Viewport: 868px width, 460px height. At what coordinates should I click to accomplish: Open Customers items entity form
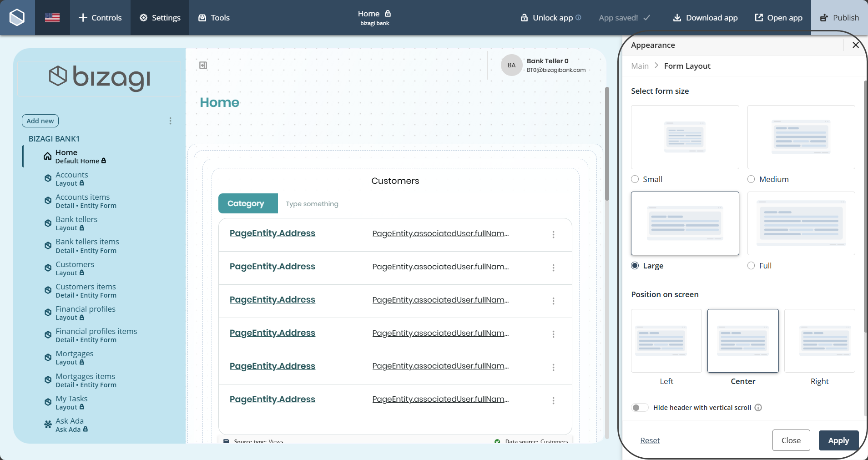click(86, 291)
